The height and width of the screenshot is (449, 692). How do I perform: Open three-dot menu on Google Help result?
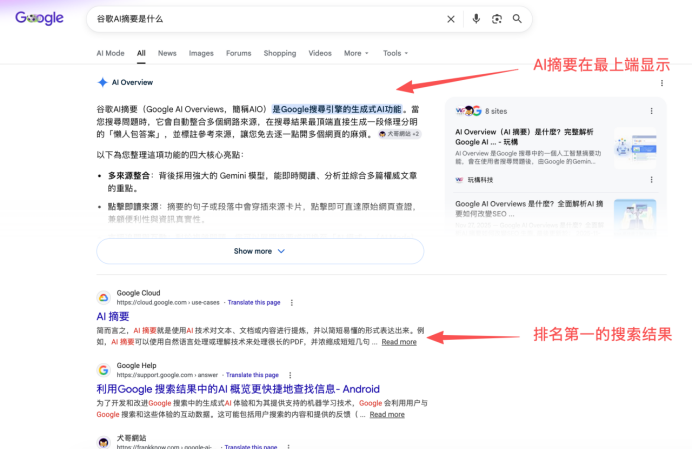290,375
